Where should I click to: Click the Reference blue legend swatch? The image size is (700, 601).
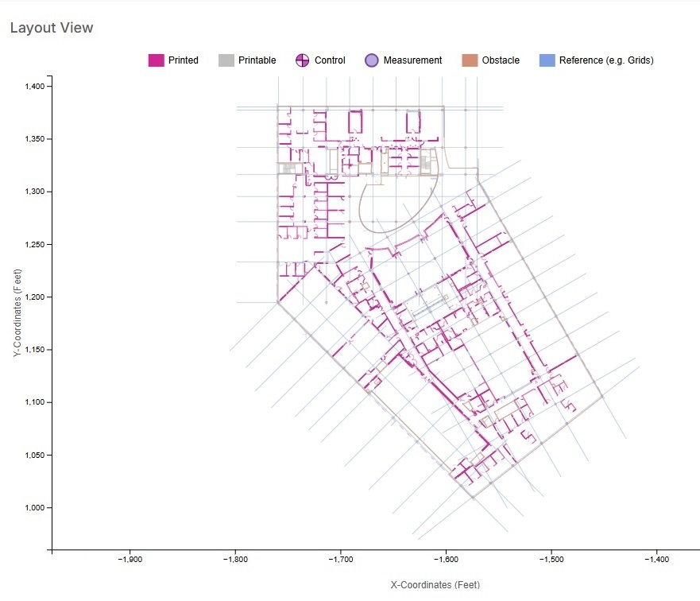(547, 60)
